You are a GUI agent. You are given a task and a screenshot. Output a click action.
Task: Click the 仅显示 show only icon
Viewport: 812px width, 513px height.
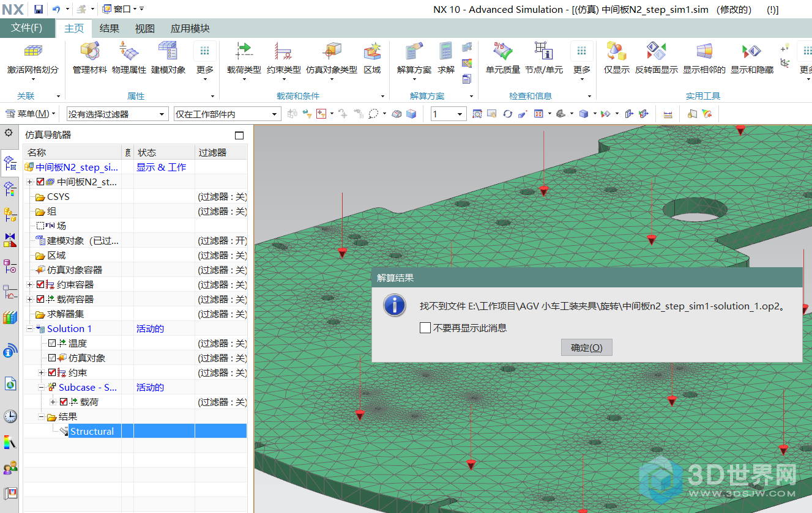click(616, 53)
